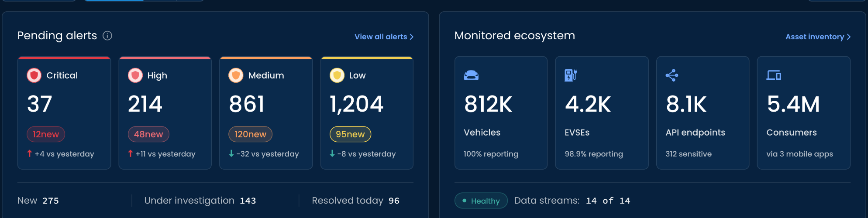
Task: Select the 48new high badge
Action: point(148,134)
